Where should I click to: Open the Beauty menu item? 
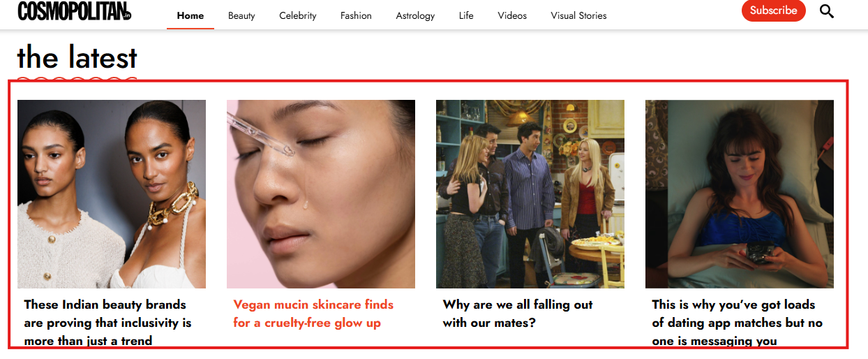pos(241,15)
